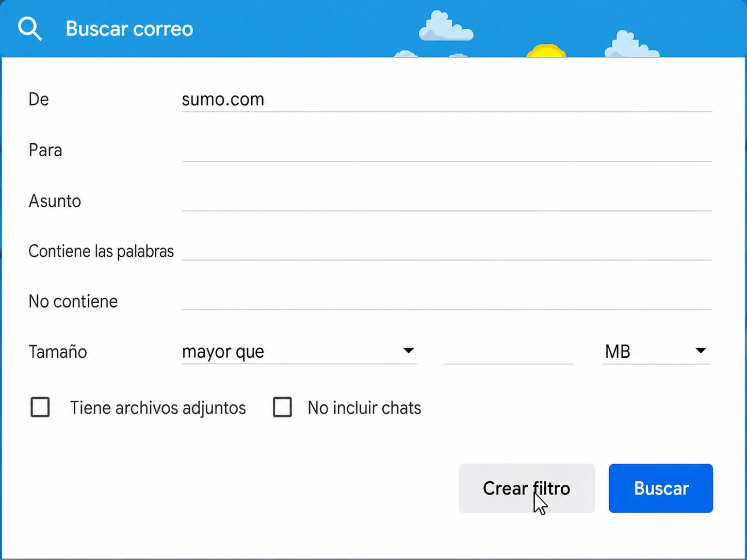Viewport: 747px width, 560px height.
Task: Click the blue Buscar button
Action: [x=661, y=488]
